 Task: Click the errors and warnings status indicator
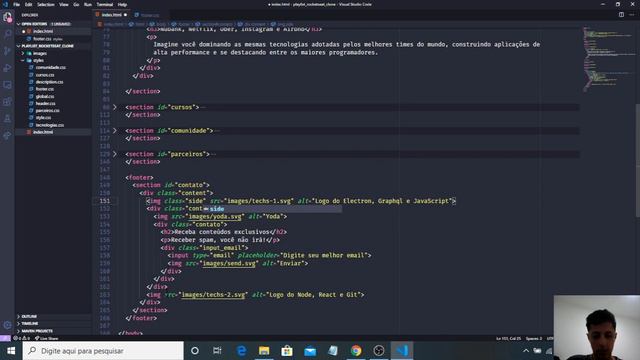tap(22, 338)
